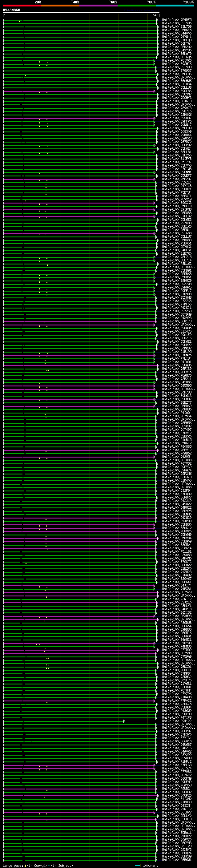
Task: Open hit UniRef100_Q7RFQ9
Action: (x=177, y=40)
